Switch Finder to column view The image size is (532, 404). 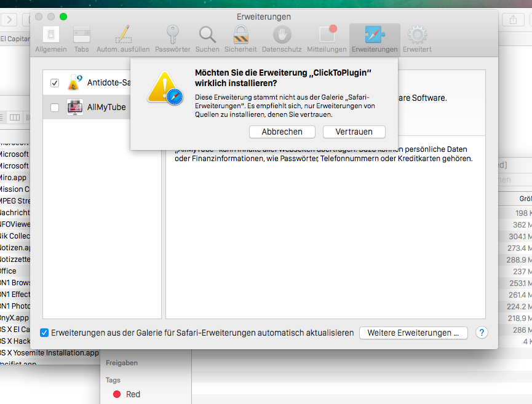(15, 117)
